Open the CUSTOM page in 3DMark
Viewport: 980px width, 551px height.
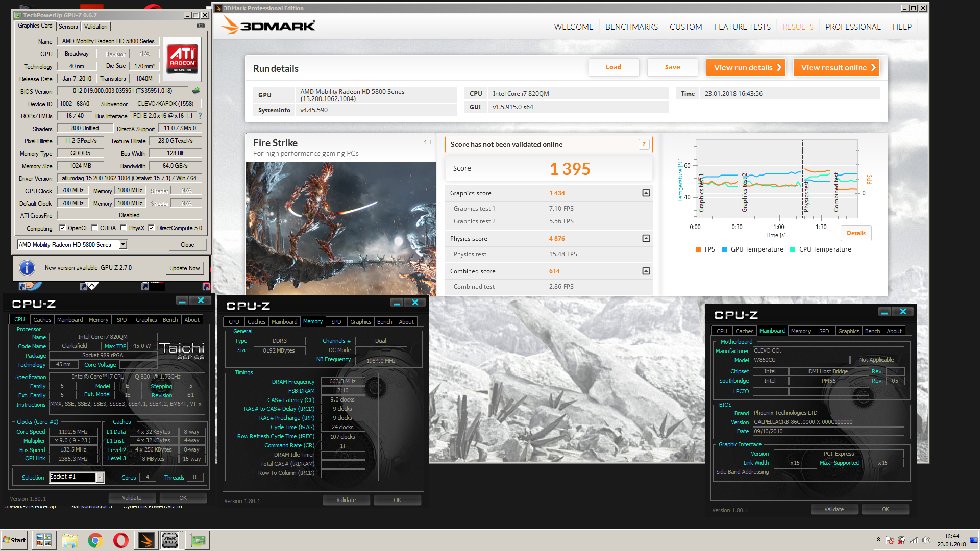pyautogui.click(x=685, y=27)
